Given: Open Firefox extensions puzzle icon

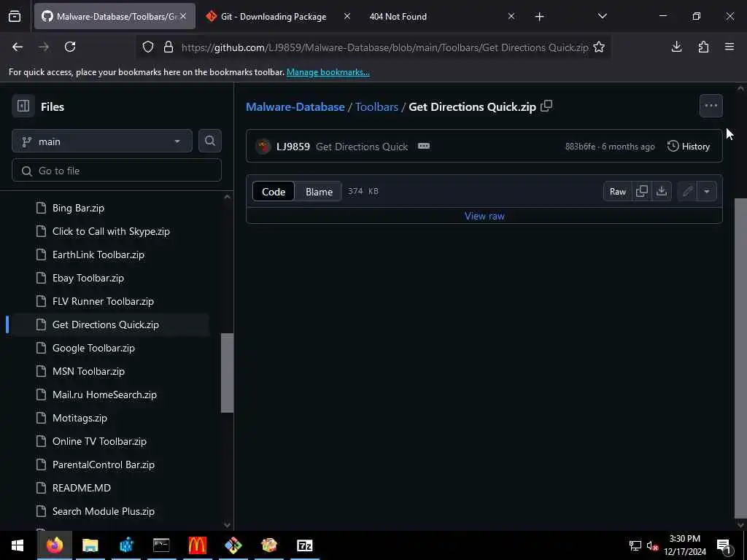Looking at the screenshot, I should tap(703, 47).
